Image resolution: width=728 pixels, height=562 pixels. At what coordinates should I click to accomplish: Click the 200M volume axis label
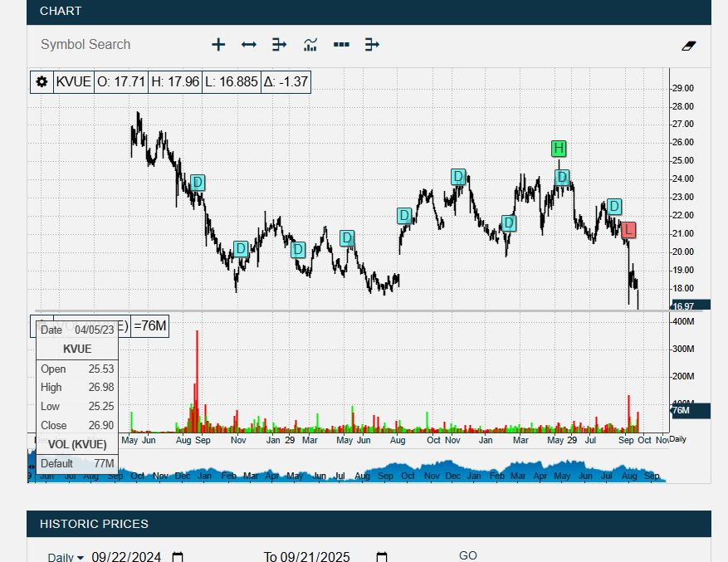(x=683, y=376)
